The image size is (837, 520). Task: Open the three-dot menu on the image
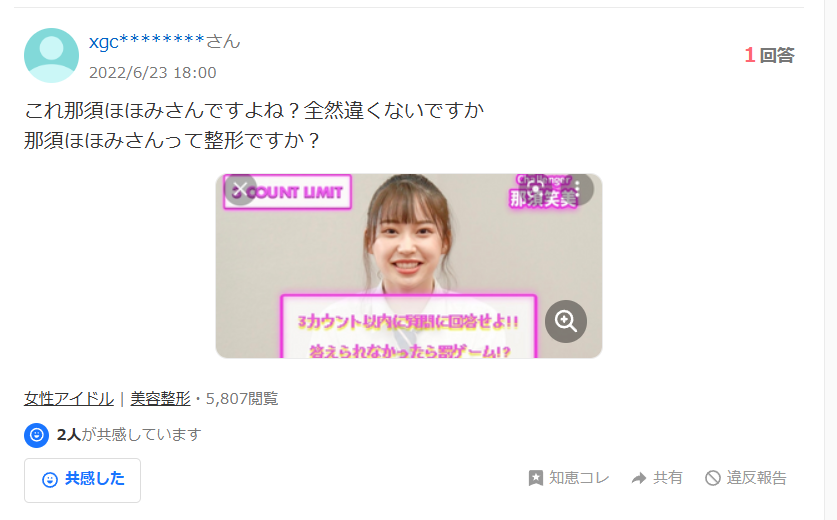tap(578, 189)
